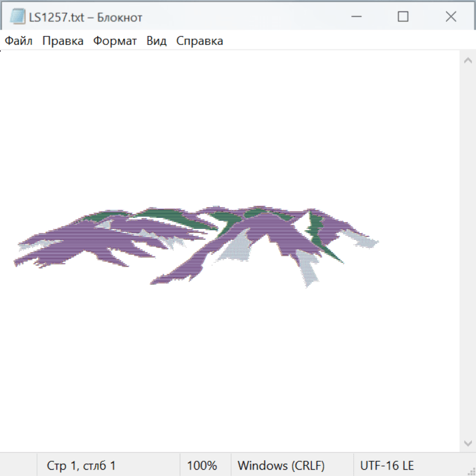The image size is (476, 476).
Task: Click the Notepad icon in the title bar
Action: click(x=17, y=17)
